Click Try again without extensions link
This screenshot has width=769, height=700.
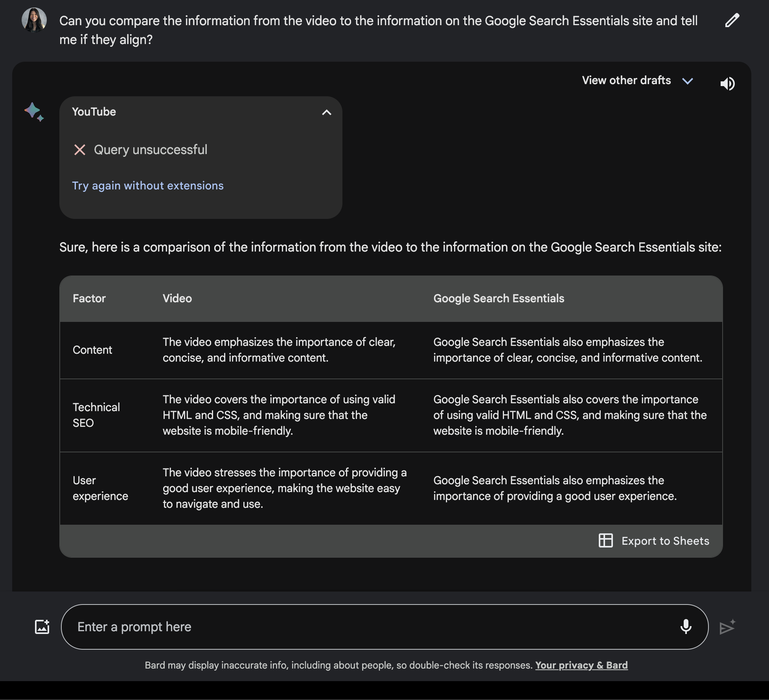coord(148,186)
